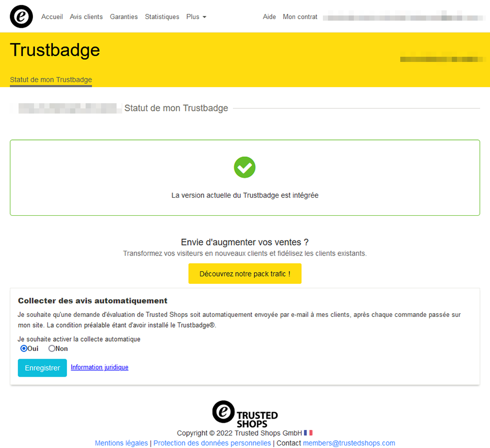
Task: Click the 'Collecter des avis automatiquement' heading
Action: (x=93, y=301)
